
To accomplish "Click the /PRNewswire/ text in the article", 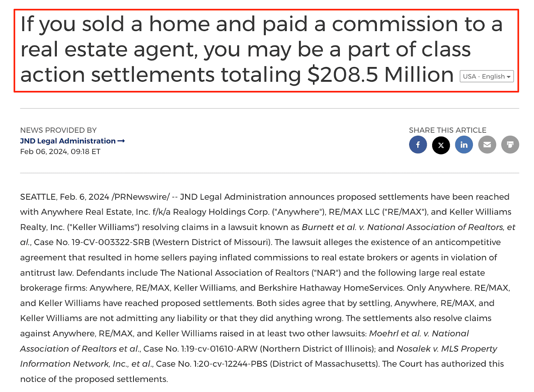I will click(141, 197).
